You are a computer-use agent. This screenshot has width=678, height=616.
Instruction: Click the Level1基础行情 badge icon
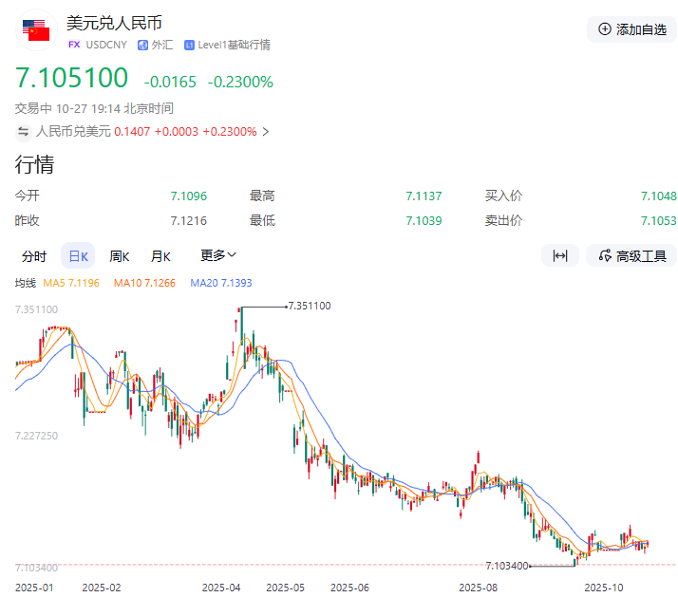click(x=190, y=45)
